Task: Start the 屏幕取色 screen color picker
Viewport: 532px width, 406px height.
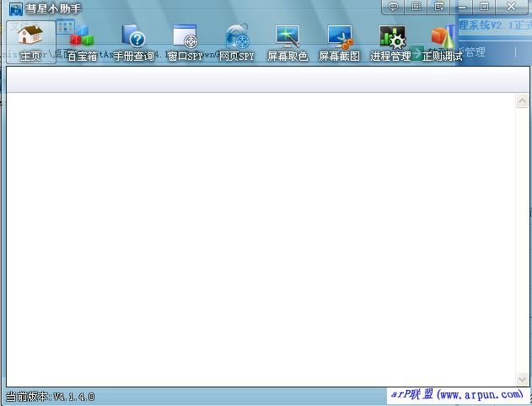Action: tap(287, 42)
